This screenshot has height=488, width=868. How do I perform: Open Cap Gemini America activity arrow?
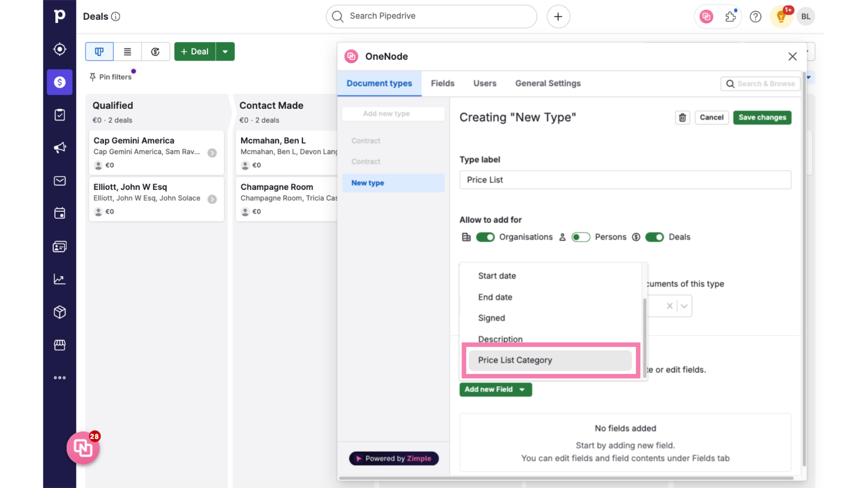pyautogui.click(x=212, y=153)
